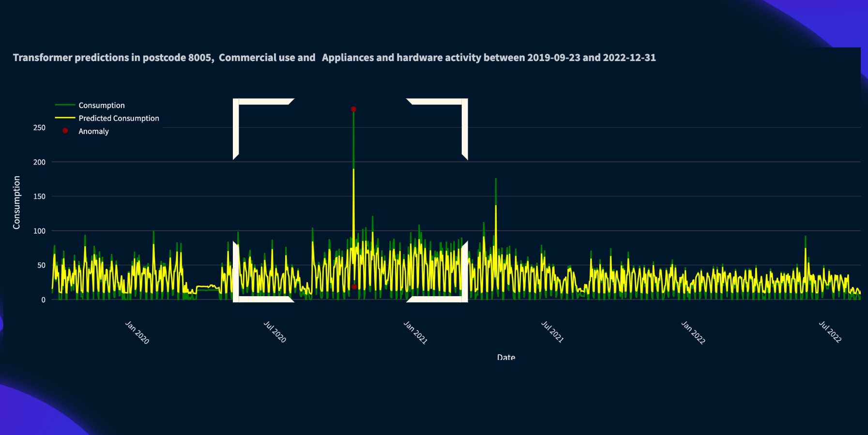The image size is (868, 435).
Task: Click the lower red anomaly marker near 20
Action: pyautogui.click(x=354, y=287)
